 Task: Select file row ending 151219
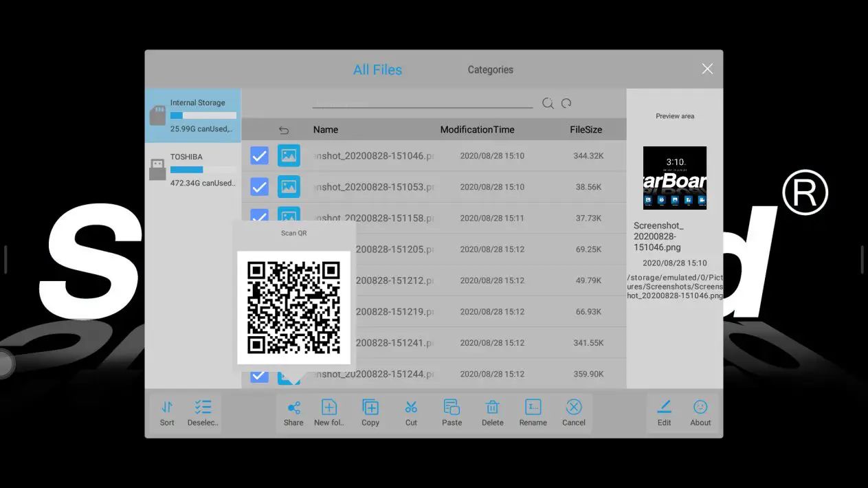tap(434, 311)
